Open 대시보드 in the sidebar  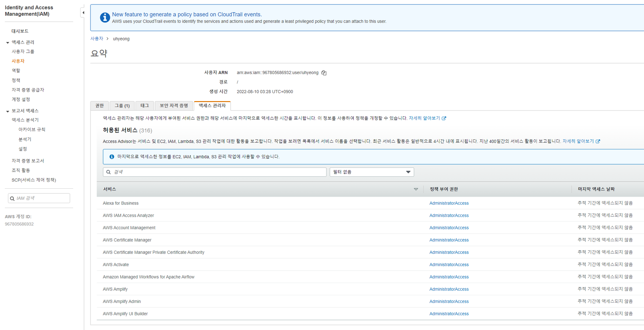(x=20, y=31)
